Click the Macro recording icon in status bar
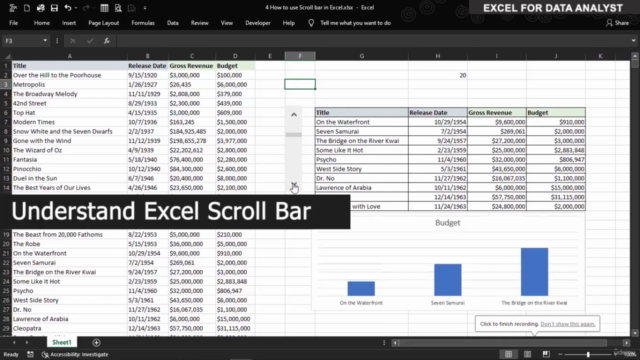Viewport: 640px width, 360px height. pos(30,355)
